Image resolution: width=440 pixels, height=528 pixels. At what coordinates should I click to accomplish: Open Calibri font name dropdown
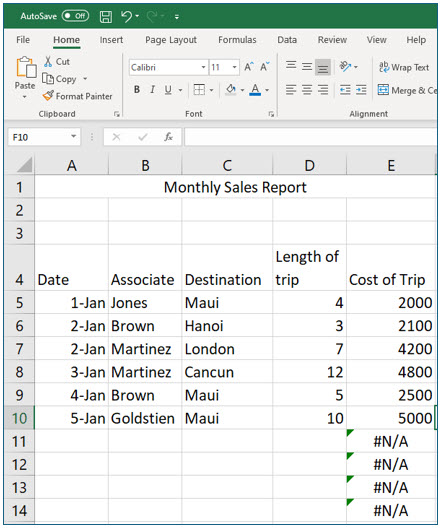coord(203,67)
